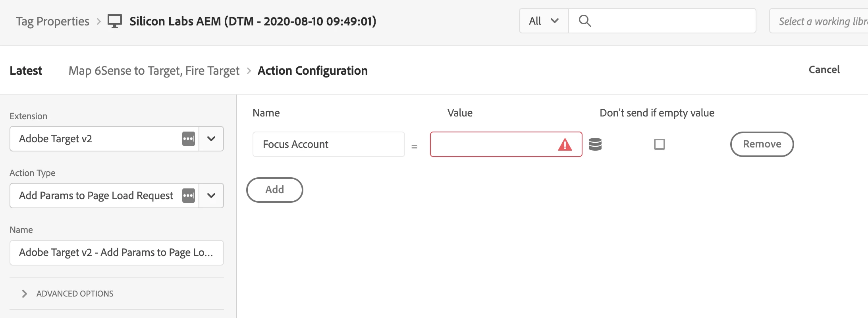This screenshot has height=318, width=868.
Task: Open the Select a working library dropdown
Action: point(819,21)
